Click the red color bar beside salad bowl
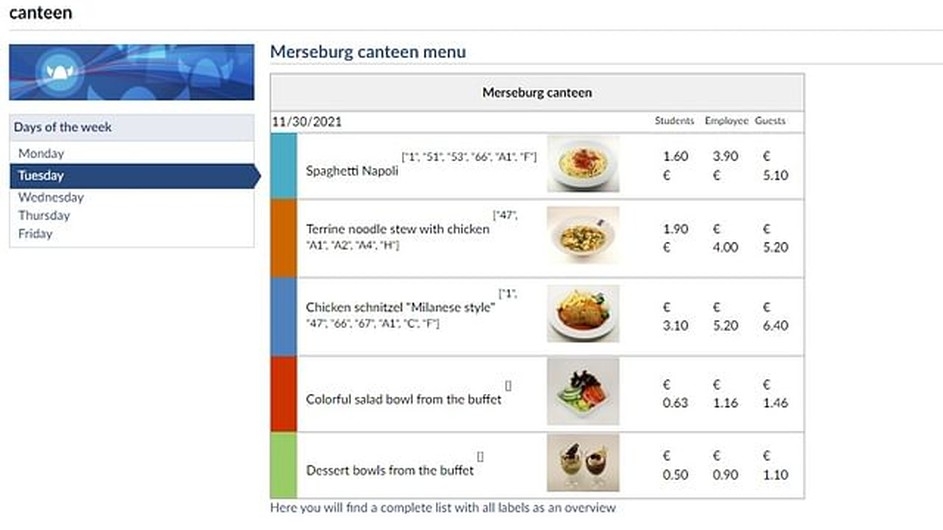The image size is (943, 530). coord(284,393)
